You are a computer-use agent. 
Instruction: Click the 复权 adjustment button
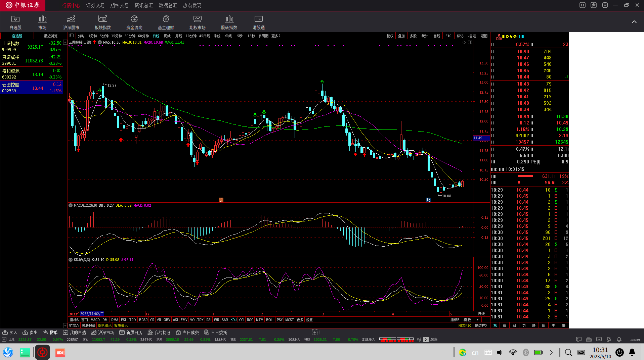[390, 36]
